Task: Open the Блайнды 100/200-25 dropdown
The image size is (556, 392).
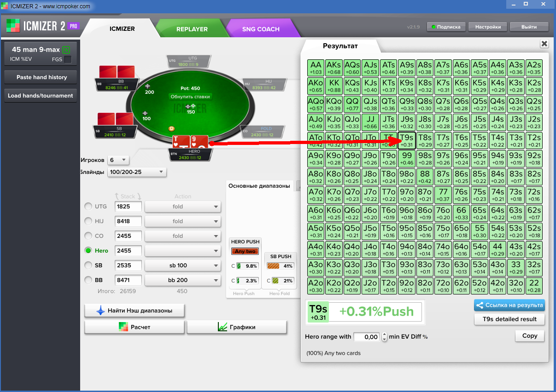Action: pyautogui.click(x=137, y=172)
